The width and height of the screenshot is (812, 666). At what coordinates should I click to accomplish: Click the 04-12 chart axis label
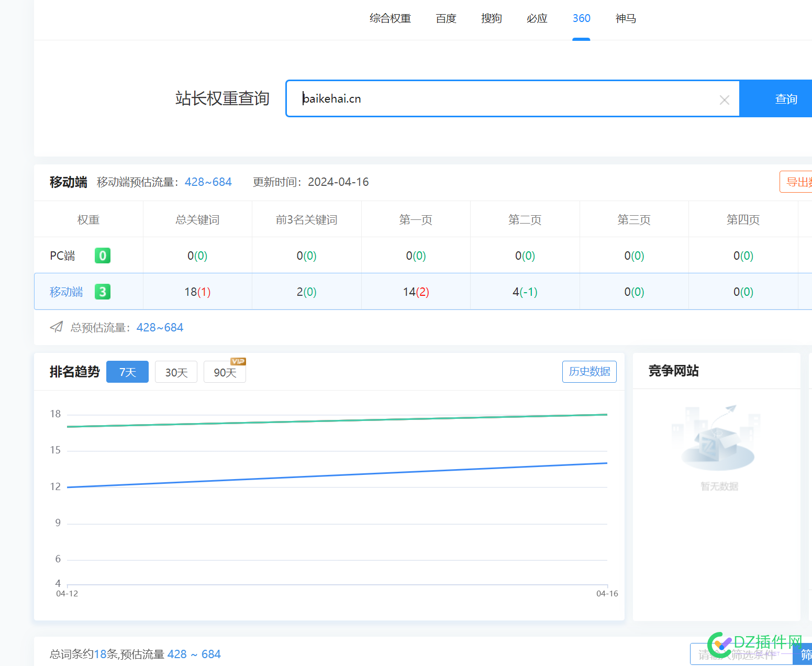[x=67, y=593]
